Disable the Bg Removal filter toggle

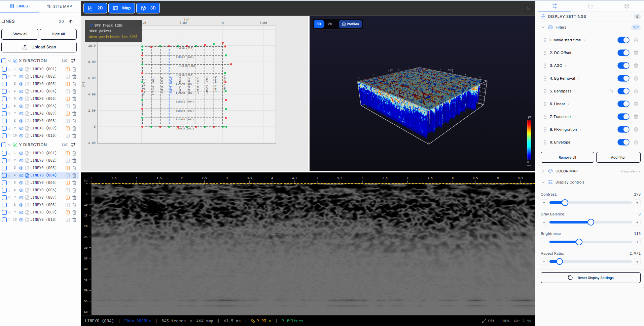[x=623, y=78]
